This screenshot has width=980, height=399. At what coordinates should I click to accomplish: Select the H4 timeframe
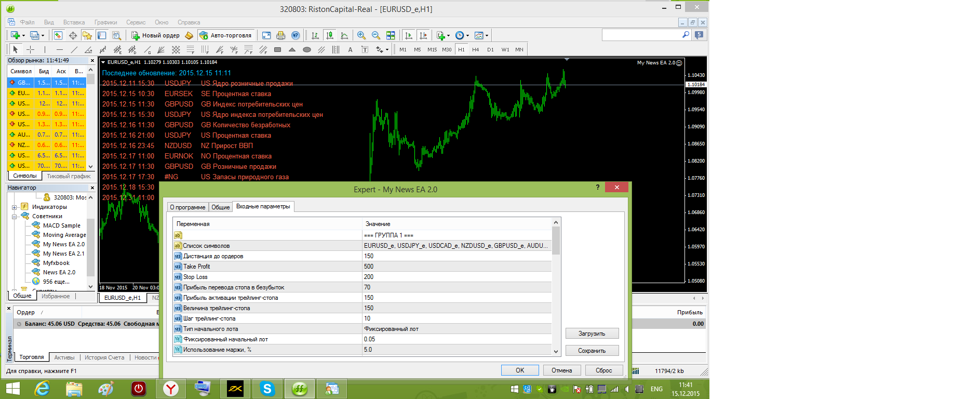click(x=476, y=49)
